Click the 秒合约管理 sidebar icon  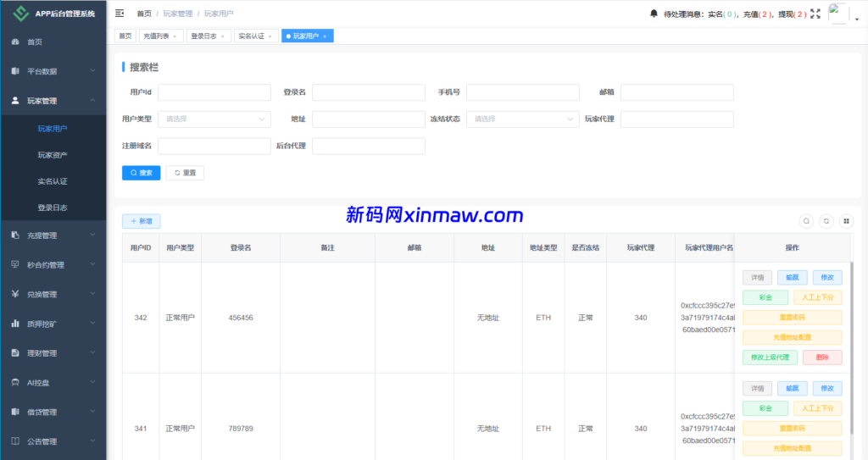[x=15, y=264]
